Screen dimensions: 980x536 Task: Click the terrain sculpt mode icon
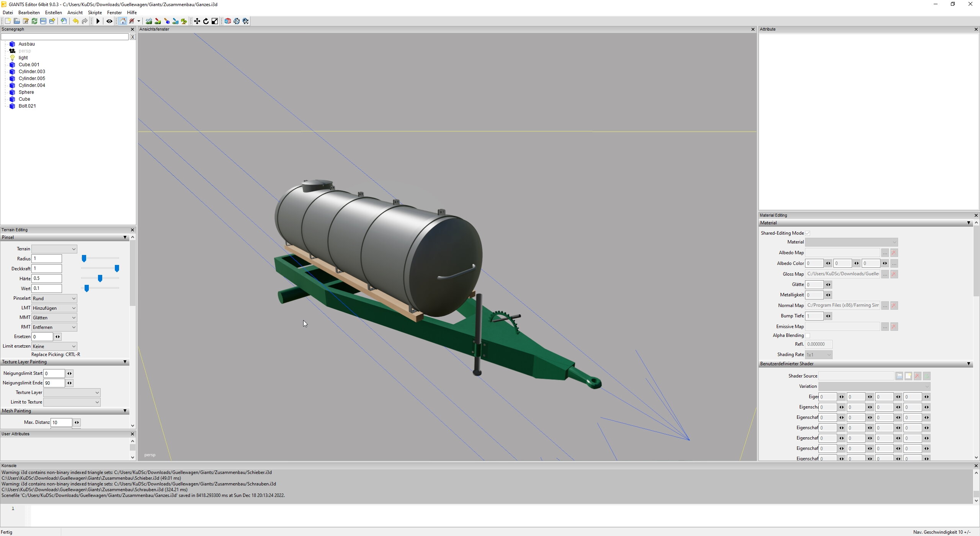(149, 21)
